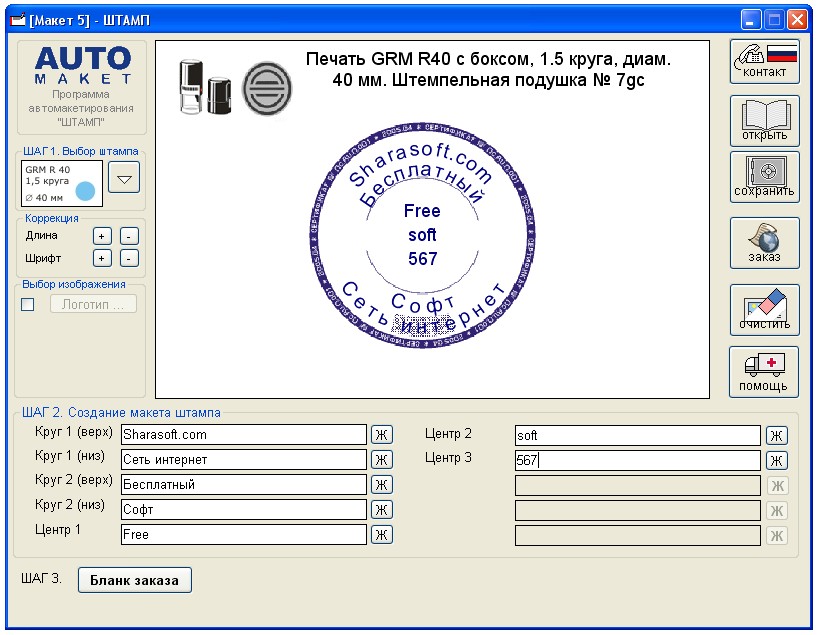Open the контакт phone icon button
818x635 pixels.
tap(764, 62)
